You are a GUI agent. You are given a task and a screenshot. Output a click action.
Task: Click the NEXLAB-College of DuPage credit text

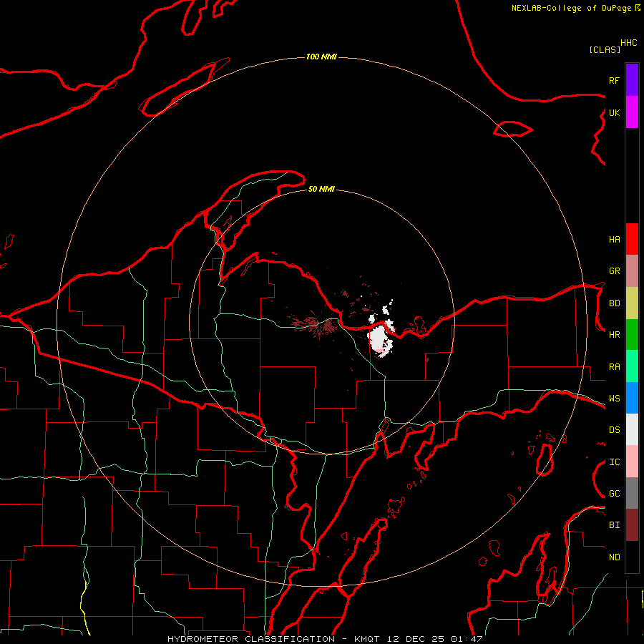point(571,8)
